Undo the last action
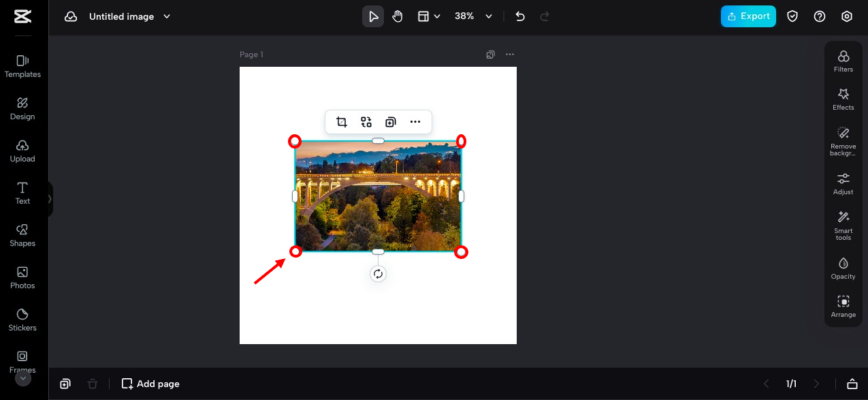Viewport: 868px width, 400px height. click(x=520, y=16)
